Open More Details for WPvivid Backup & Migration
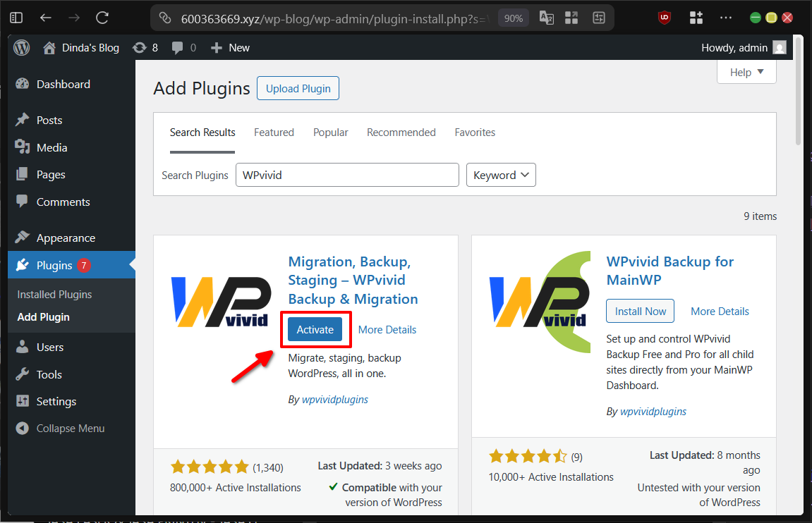The height and width of the screenshot is (523, 812). pyautogui.click(x=387, y=329)
